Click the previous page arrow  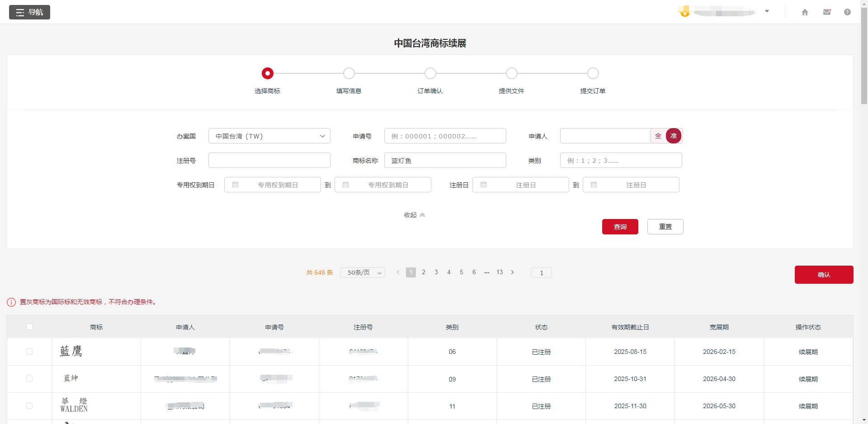pyautogui.click(x=398, y=272)
